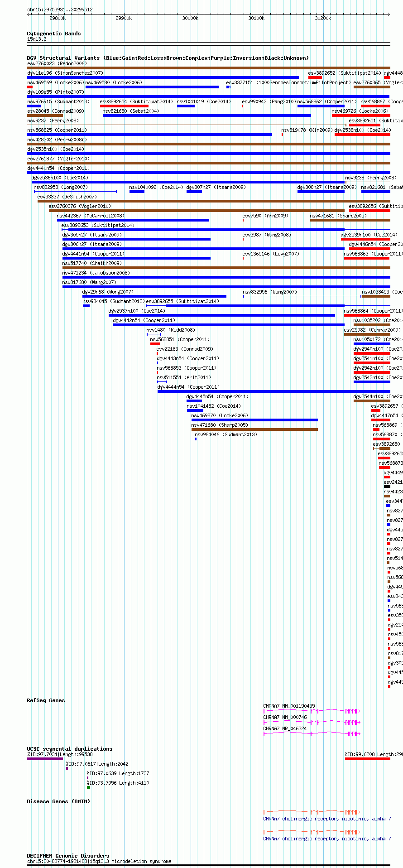Click nsv817680 (Wang2007) label

pyautogui.click(x=89, y=283)
